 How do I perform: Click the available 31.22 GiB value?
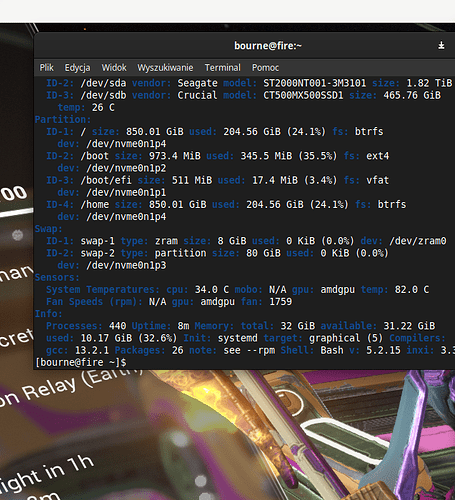[x=409, y=326]
